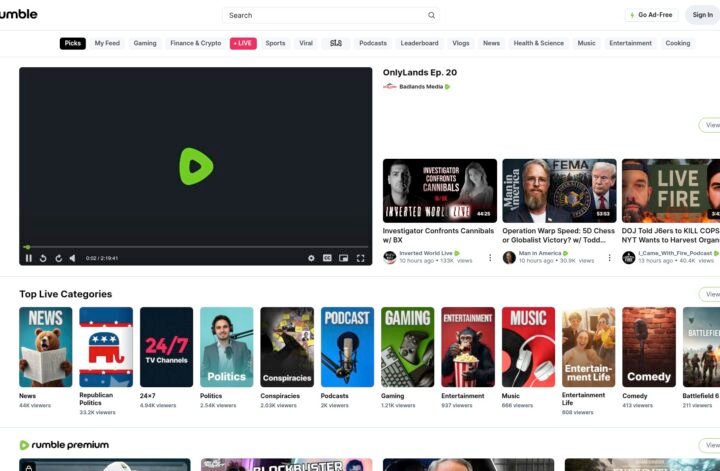Image resolution: width=720 pixels, height=471 pixels.
Task: Open the Entertainment nav tab
Action: pos(630,43)
